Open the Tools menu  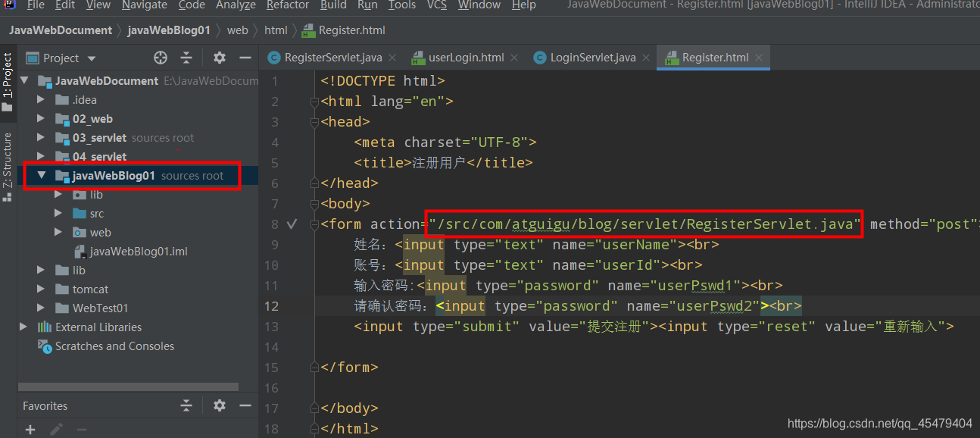coord(402,5)
